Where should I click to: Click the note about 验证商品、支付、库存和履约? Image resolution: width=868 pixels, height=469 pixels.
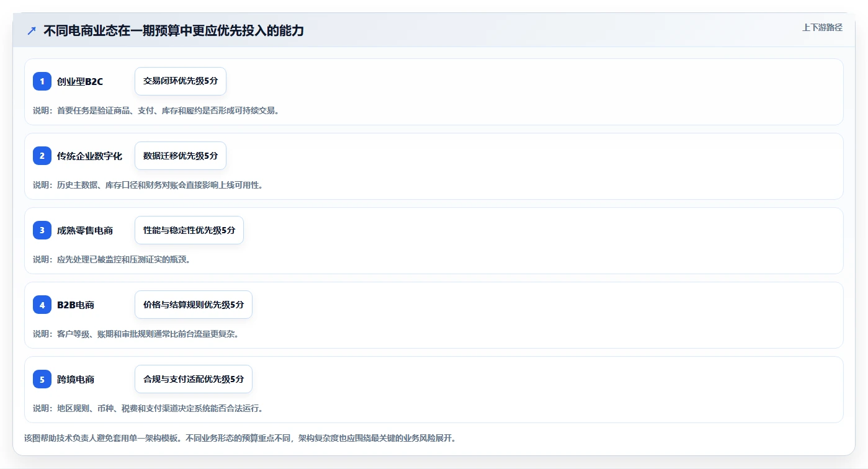coord(156,110)
